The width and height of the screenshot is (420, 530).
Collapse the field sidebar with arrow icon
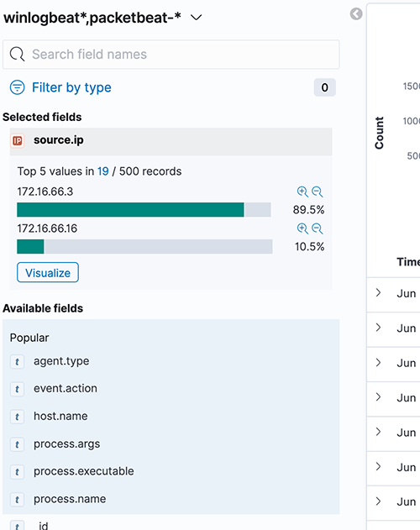[356, 13]
